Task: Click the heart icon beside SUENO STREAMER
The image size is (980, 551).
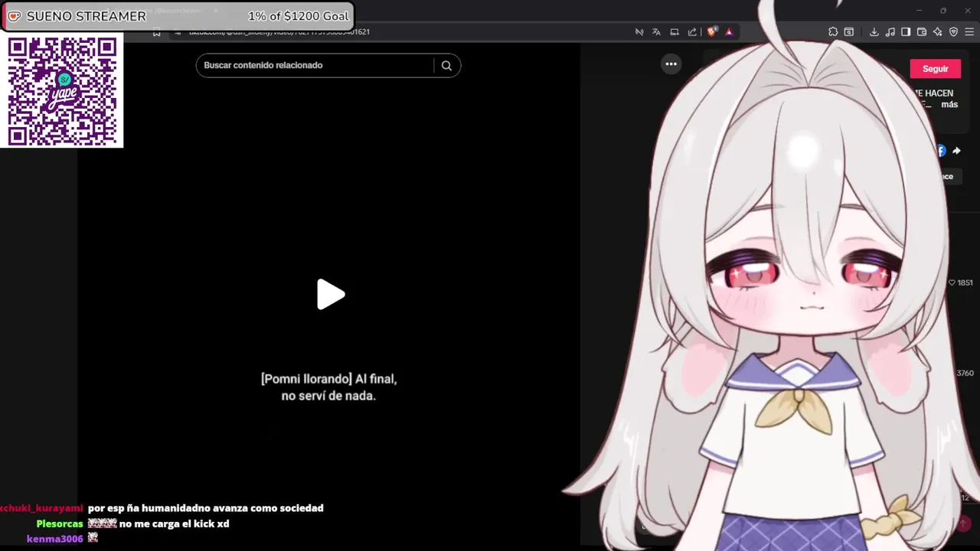Action: point(14,16)
